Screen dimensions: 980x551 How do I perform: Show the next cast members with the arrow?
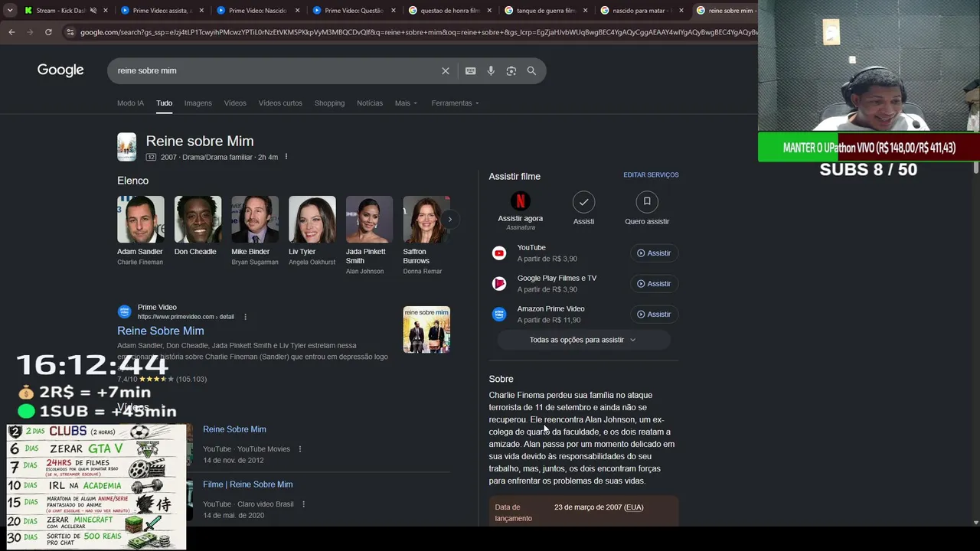(x=449, y=220)
